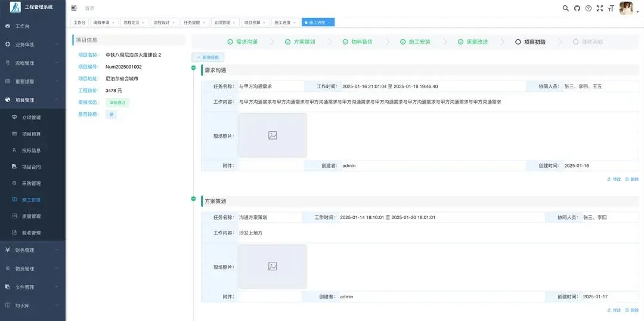644x321 pixels.
Task: Select the 方案策划 step
Action: coord(300,42)
